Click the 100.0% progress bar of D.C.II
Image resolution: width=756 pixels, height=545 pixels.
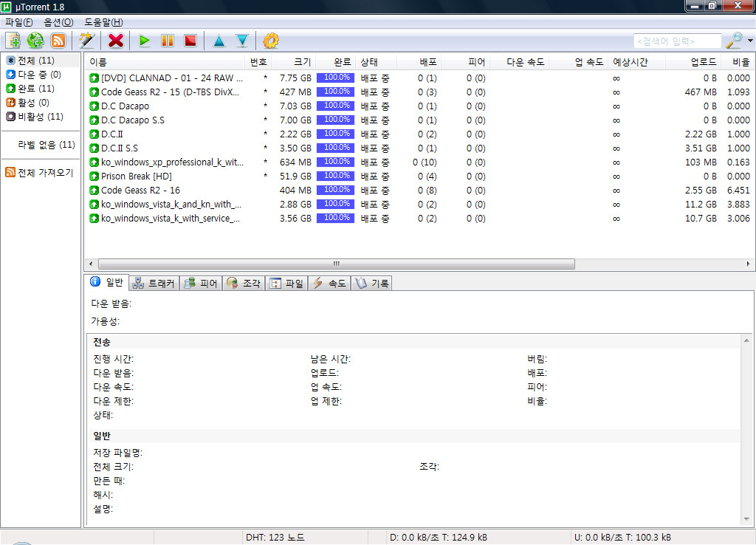[x=336, y=134]
